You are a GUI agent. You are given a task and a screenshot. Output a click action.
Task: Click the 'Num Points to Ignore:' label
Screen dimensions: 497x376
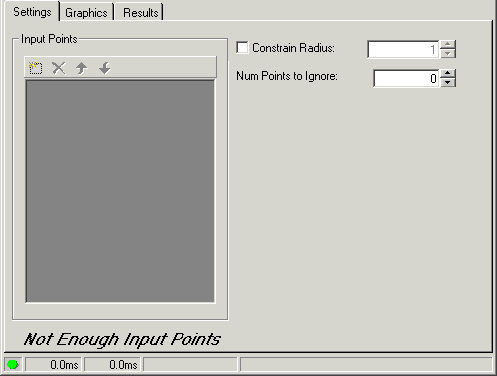(287, 76)
